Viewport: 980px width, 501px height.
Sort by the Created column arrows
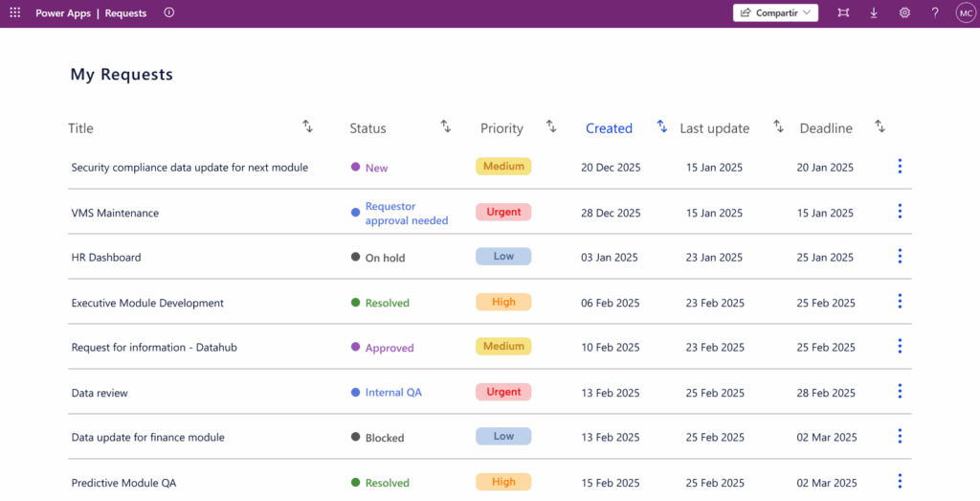[x=662, y=126]
